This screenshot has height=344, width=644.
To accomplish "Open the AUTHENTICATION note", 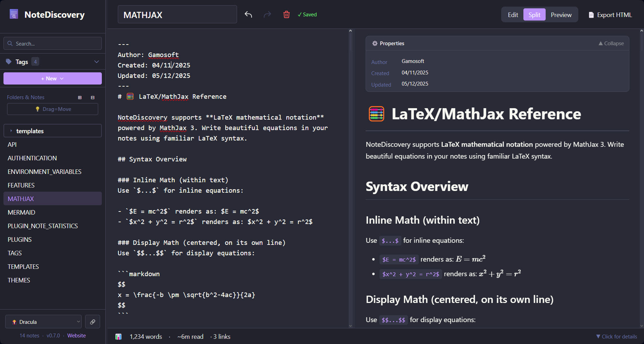I will pyautogui.click(x=52, y=158).
